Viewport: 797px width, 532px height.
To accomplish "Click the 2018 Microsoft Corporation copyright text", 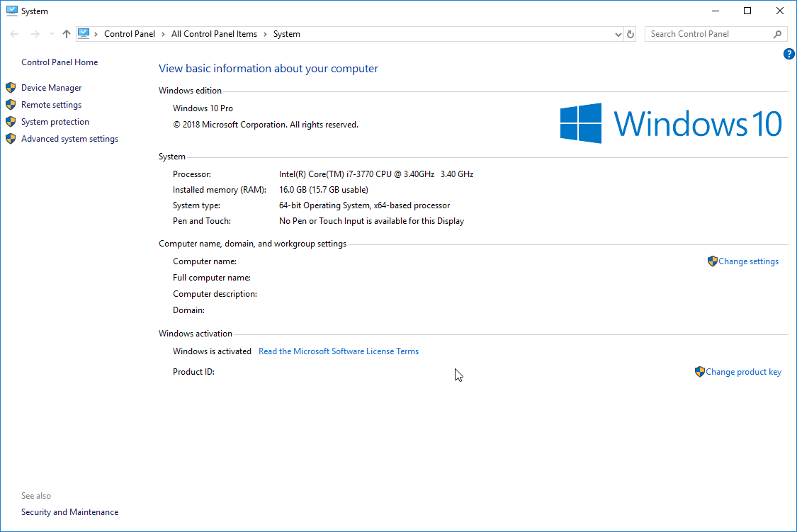I will pos(266,125).
